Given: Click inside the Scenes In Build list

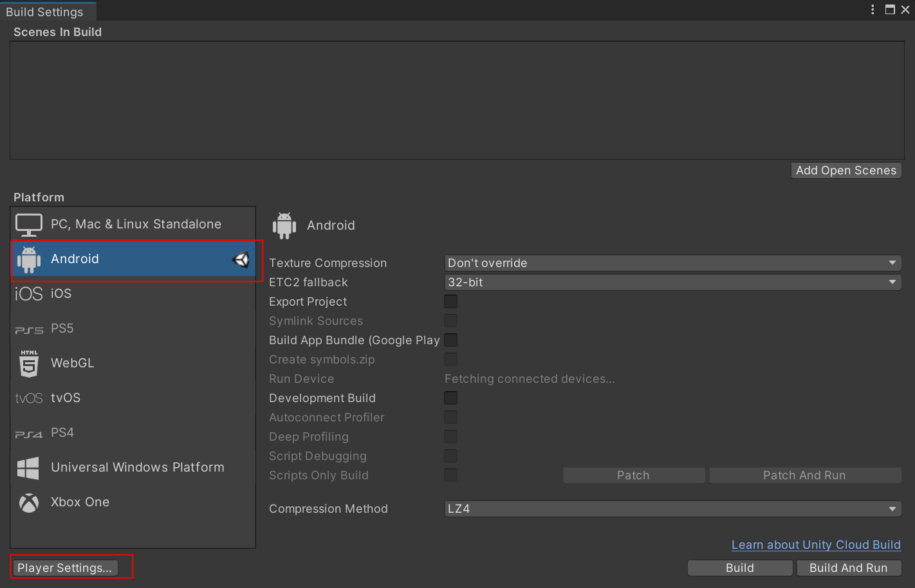Looking at the screenshot, I should click(x=457, y=100).
